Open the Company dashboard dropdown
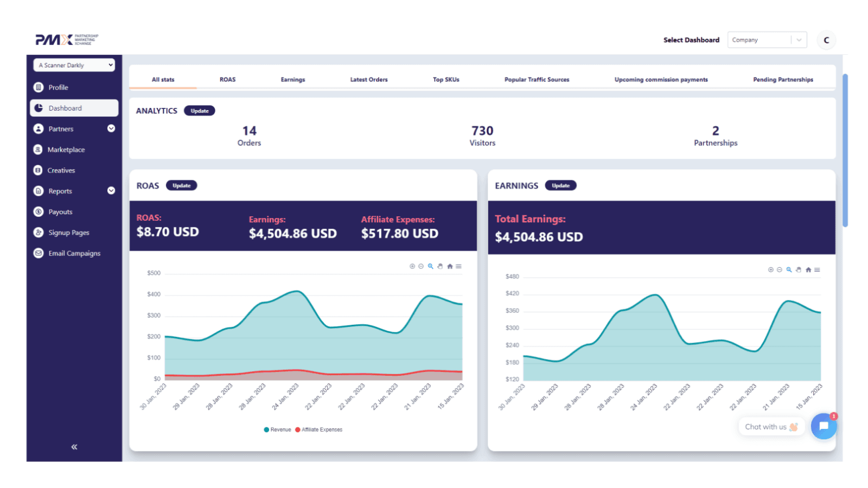Image resolution: width=868 pixels, height=488 pixels. [767, 40]
